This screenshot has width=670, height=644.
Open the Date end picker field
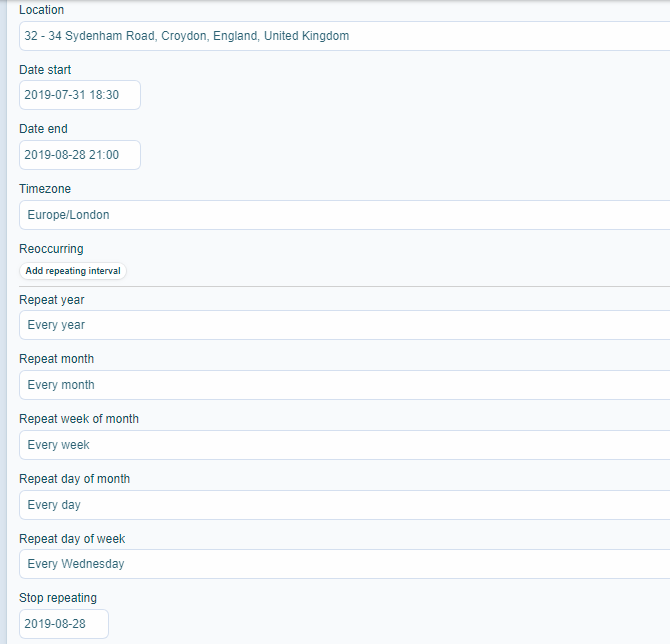pyautogui.click(x=80, y=155)
